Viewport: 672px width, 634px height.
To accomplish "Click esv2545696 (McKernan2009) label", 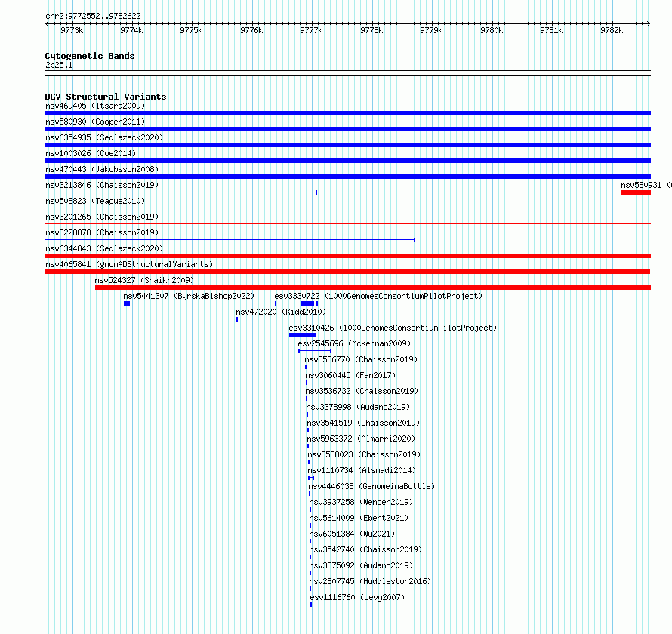I will pyautogui.click(x=354, y=343).
